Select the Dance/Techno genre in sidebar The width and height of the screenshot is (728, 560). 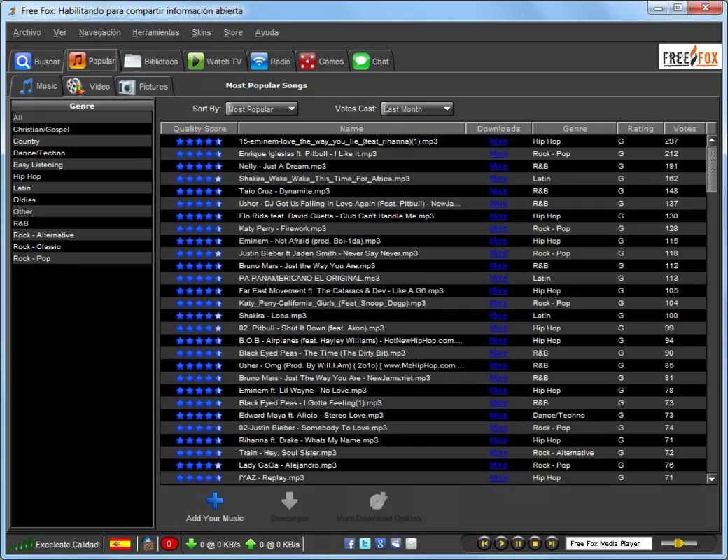pos(82,153)
